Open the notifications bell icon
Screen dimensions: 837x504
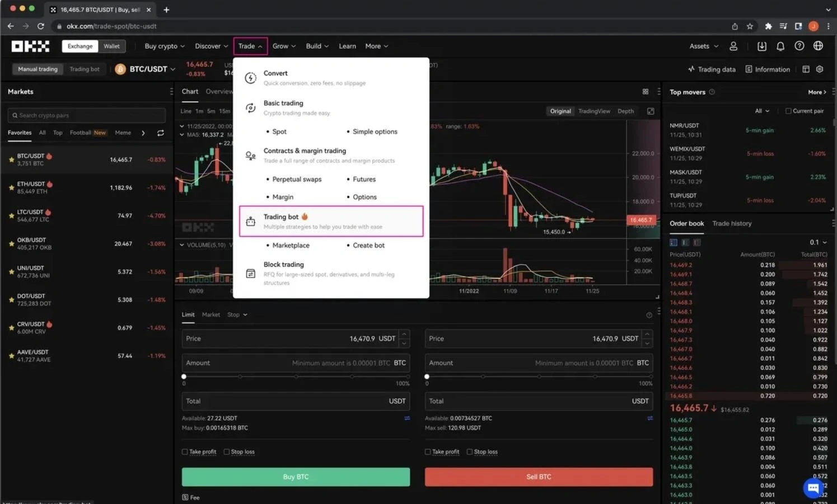click(x=780, y=46)
